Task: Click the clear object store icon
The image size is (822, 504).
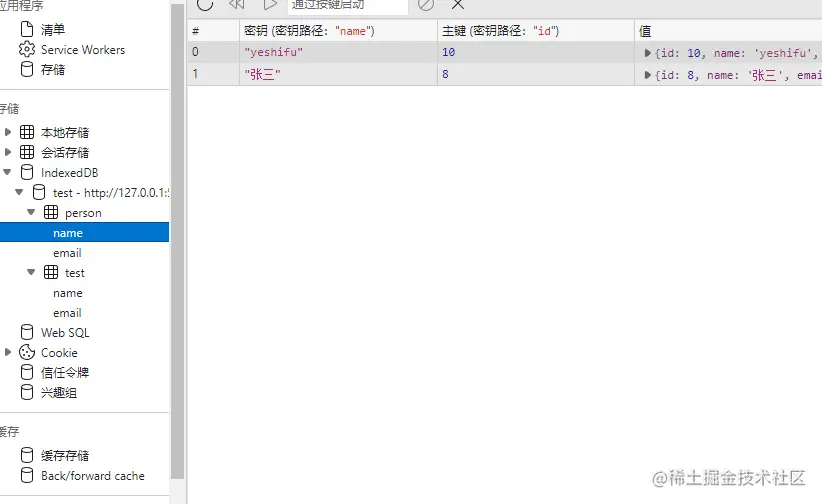Action: [x=426, y=4]
